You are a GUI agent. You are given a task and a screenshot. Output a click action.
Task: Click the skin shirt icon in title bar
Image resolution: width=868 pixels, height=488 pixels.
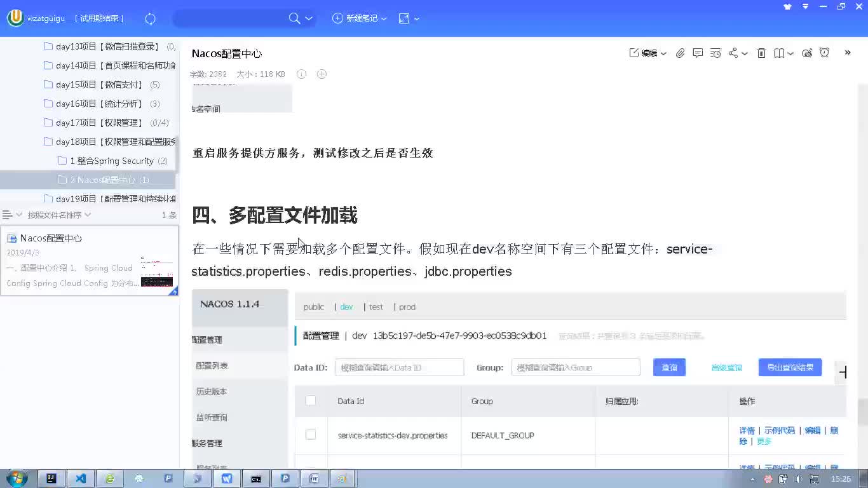(788, 6)
